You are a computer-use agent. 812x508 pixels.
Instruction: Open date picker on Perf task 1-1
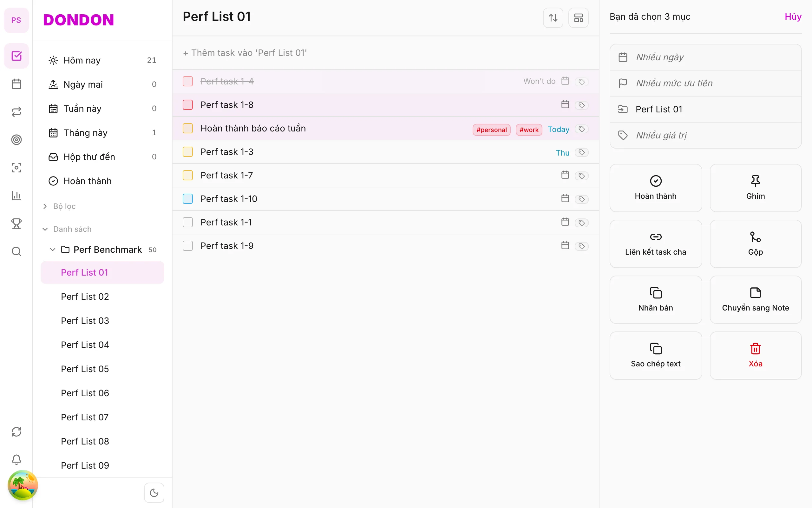(x=565, y=222)
